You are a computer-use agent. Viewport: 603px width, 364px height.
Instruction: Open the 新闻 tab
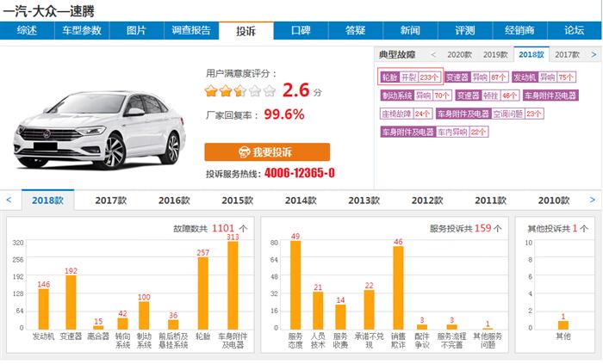[410, 30]
